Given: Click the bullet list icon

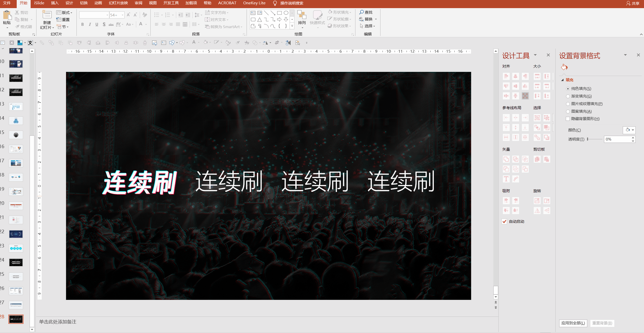Looking at the screenshot, I should [x=157, y=15].
